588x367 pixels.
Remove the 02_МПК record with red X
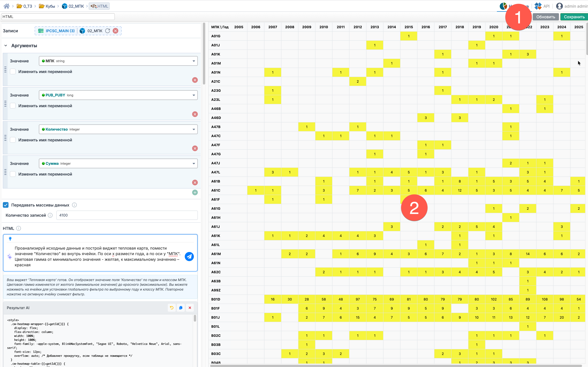[116, 31]
